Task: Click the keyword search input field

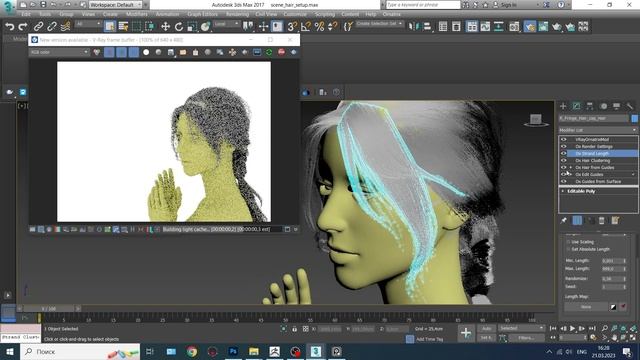Action: point(423,5)
